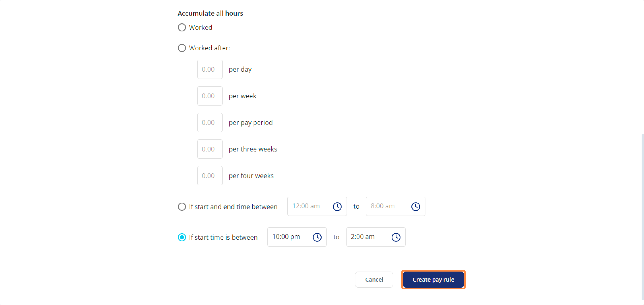Click the 8:00 am end time field
The width and height of the screenshot is (644, 305).
coord(395,206)
